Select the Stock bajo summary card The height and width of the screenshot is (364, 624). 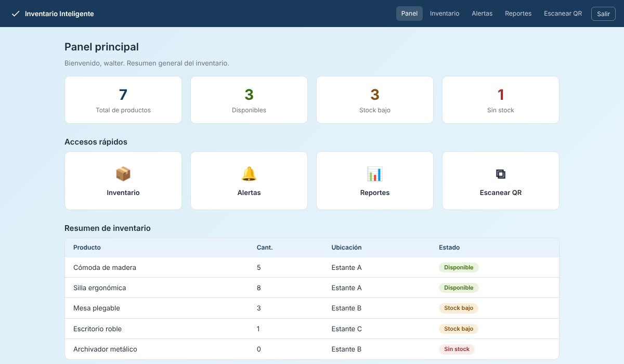point(375,100)
